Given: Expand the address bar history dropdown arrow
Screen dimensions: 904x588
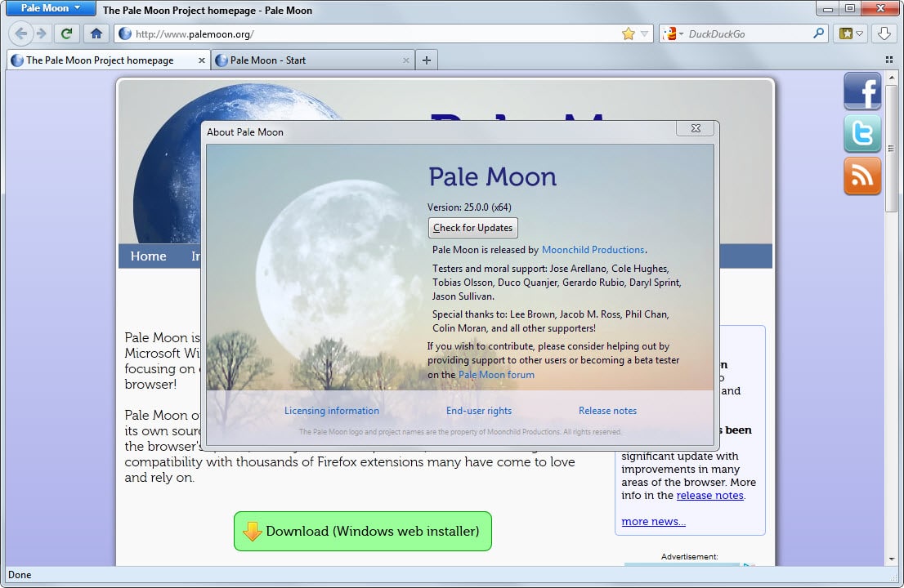Looking at the screenshot, I should pos(645,34).
